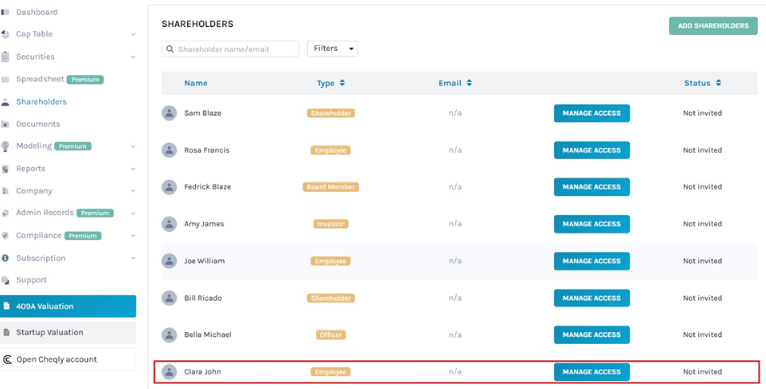766x389 pixels.
Task: Click the Bella Michael name text
Action: (208, 335)
